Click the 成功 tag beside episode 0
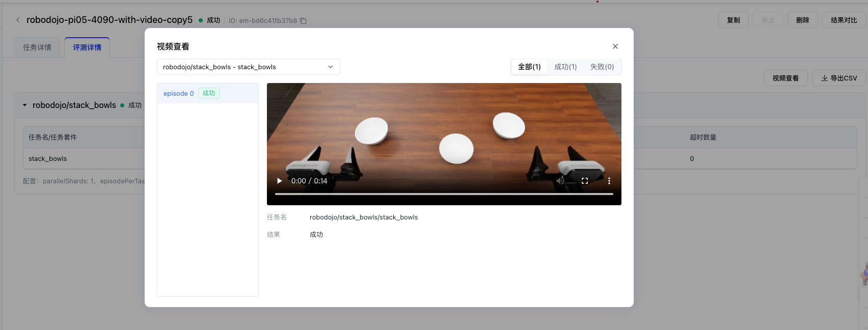868x330 pixels. (x=209, y=93)
